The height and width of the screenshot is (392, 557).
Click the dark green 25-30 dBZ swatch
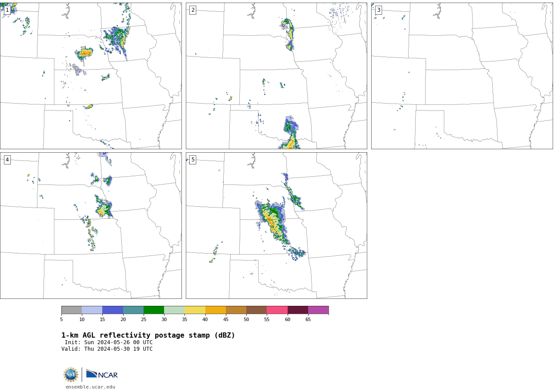point(154,310)
